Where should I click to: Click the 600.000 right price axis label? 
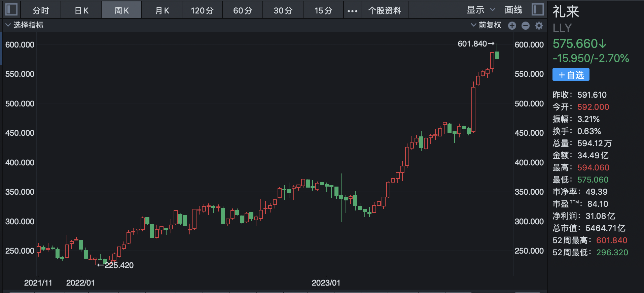coord(529,44)
